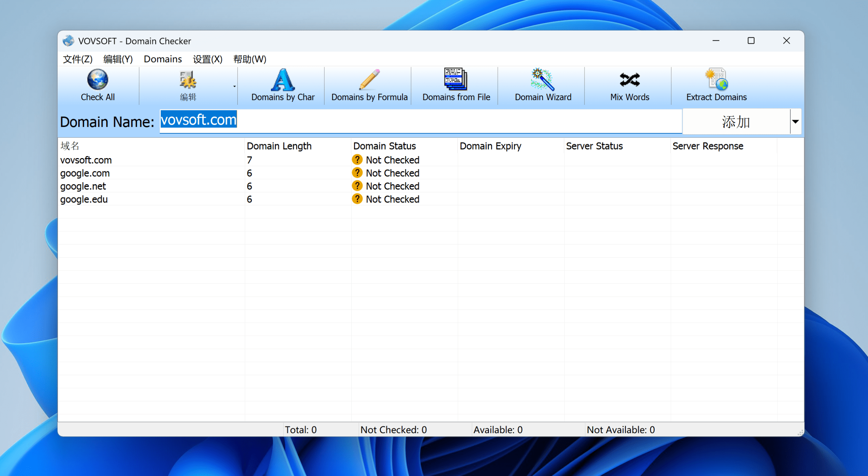
Task: Open the 设置(X) menu
Action: pyautogui.click(x=208, y=59)
